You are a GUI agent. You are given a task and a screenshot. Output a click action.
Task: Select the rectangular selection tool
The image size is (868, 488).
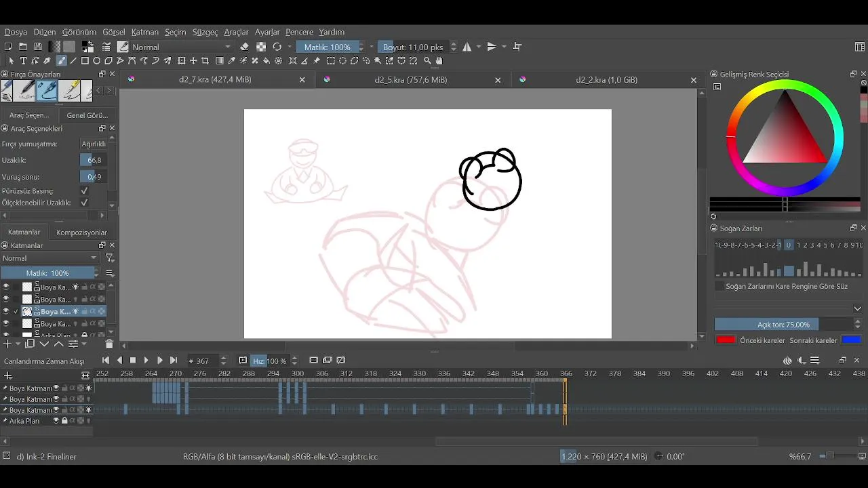pos(331,60)
